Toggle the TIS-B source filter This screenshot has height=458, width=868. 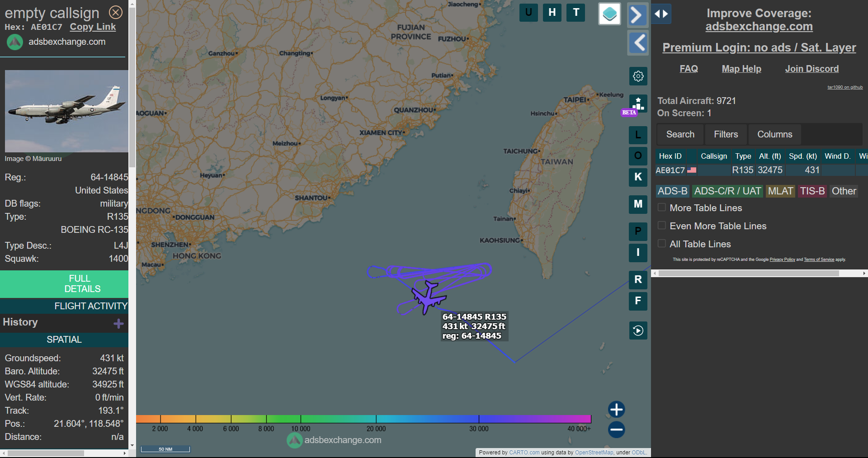[x=812, y=191]
